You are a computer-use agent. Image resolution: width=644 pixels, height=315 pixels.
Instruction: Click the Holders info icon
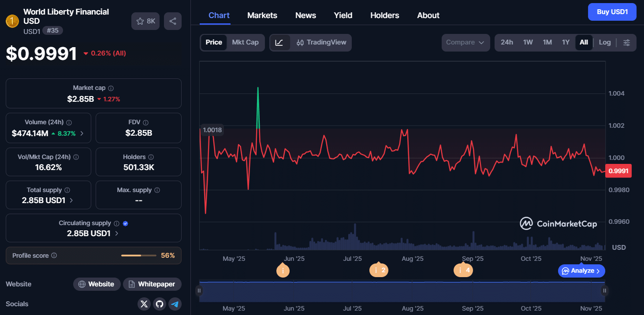pos(151,157)
